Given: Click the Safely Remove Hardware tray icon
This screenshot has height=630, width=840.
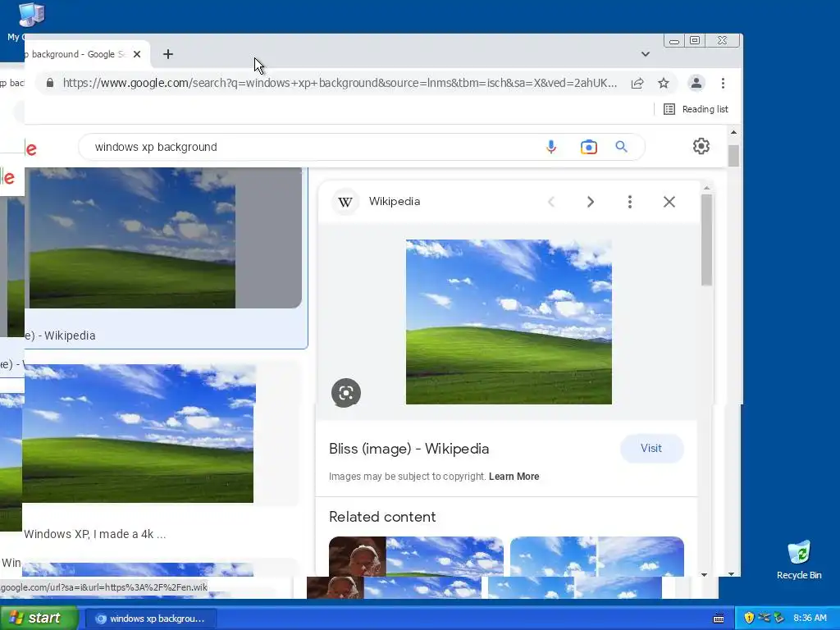Looking at the screenshot, I should coord(779,618).
